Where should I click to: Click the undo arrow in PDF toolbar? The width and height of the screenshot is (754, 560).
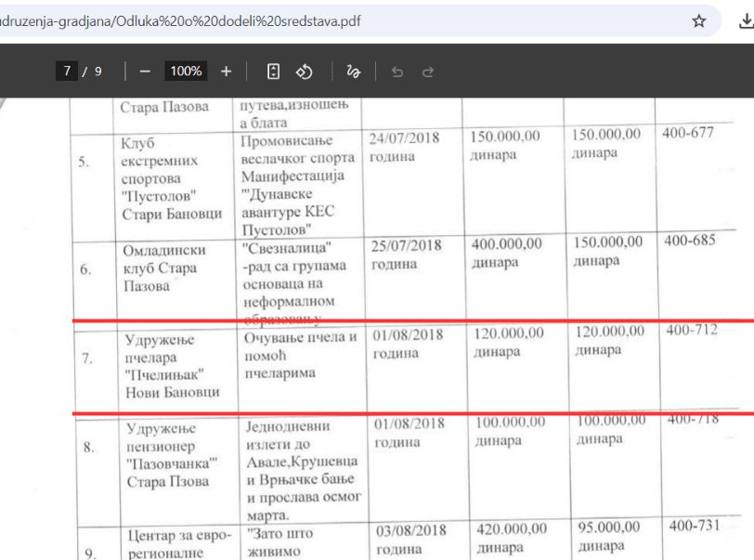click(397, 72)
